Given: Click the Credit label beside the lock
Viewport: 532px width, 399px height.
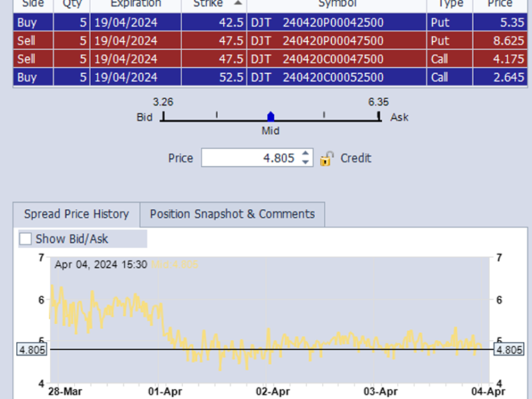Looking at the screenshot, I should (356, 158).
